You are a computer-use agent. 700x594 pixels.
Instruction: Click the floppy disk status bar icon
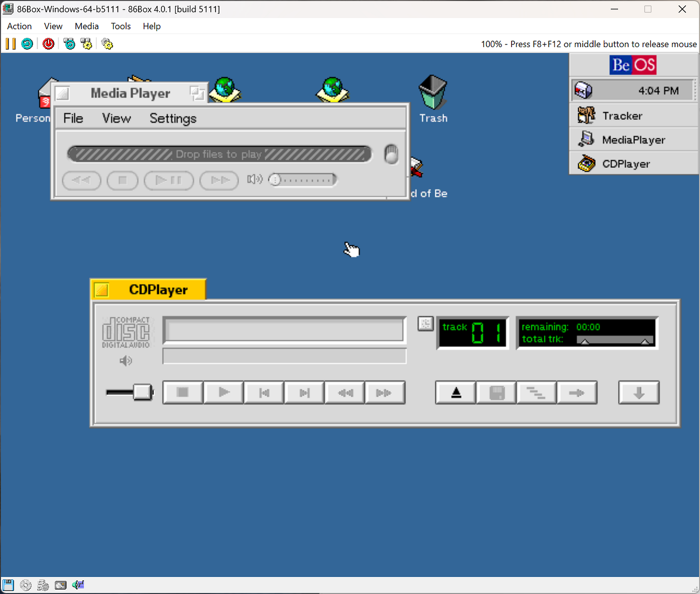(x=8, y=584)
